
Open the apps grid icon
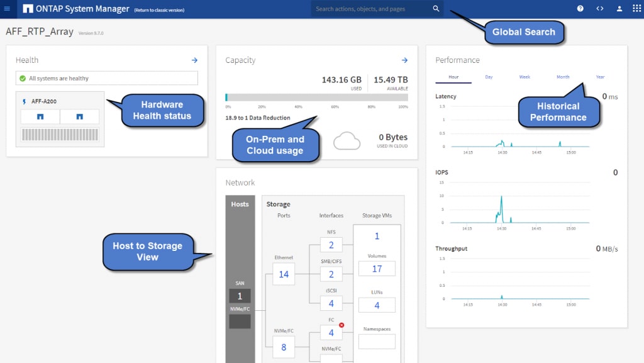click(x=636, y=9)
